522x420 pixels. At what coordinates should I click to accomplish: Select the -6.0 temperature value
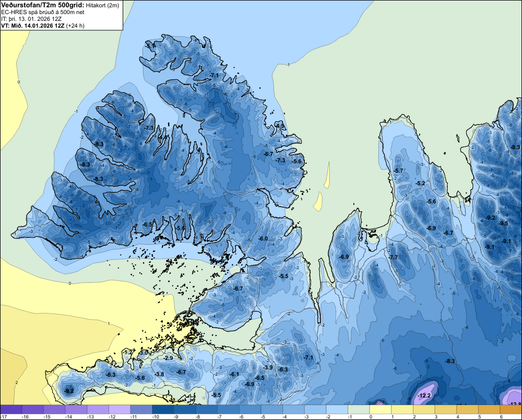(263, 238)
